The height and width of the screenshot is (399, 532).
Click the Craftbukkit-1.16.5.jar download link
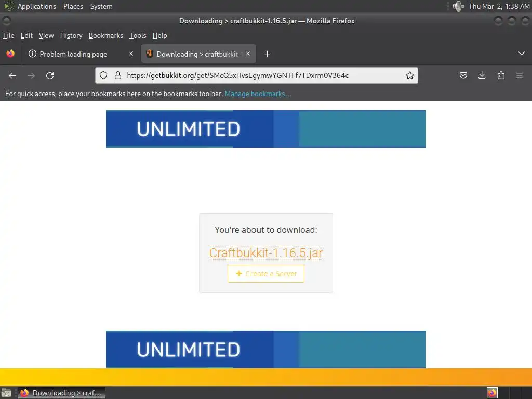(265, 253)
